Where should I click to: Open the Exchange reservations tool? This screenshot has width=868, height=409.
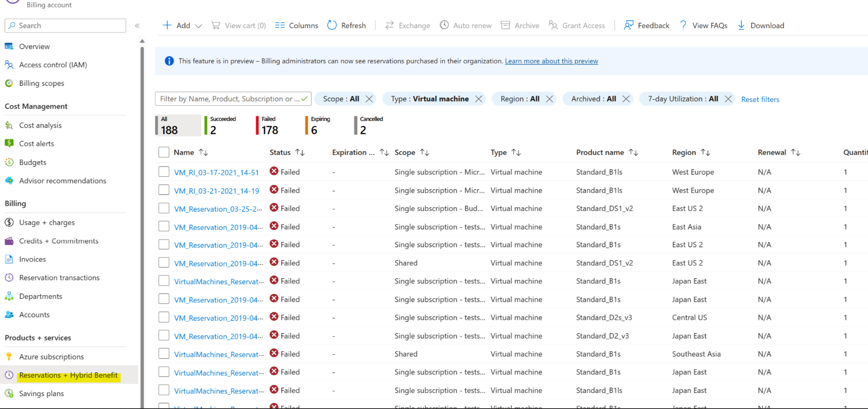[x=407, y=25]
